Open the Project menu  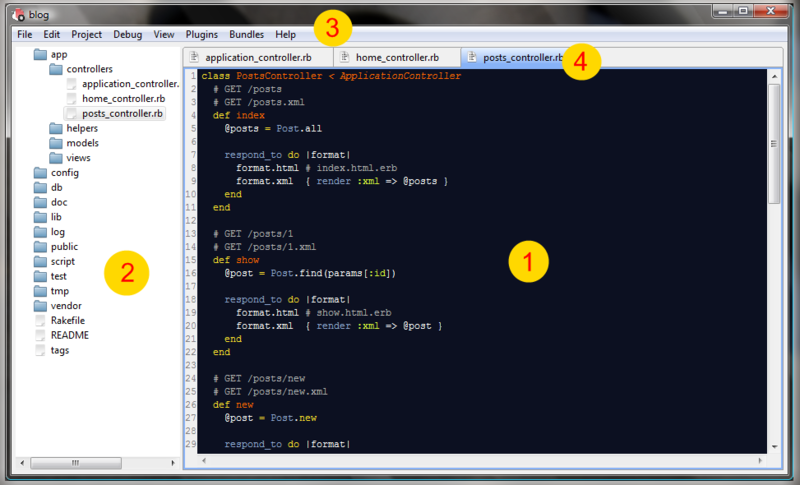86,34
